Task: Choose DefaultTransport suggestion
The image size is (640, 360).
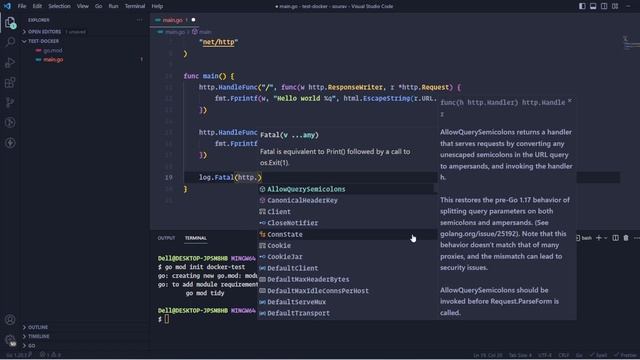Action: point(347,313)
